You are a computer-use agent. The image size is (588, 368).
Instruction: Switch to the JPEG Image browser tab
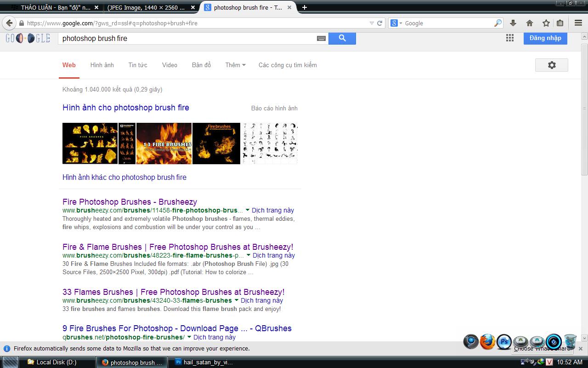click(151, 7)
